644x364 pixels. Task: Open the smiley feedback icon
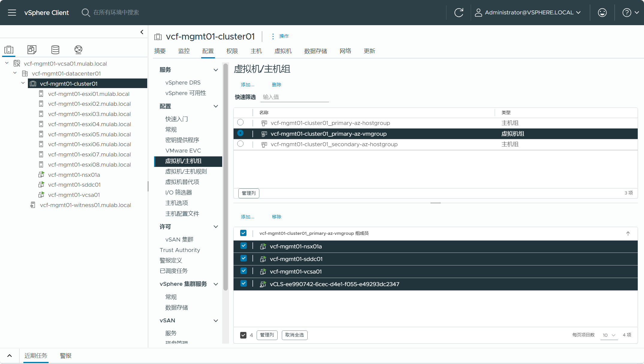pos(602,13)
